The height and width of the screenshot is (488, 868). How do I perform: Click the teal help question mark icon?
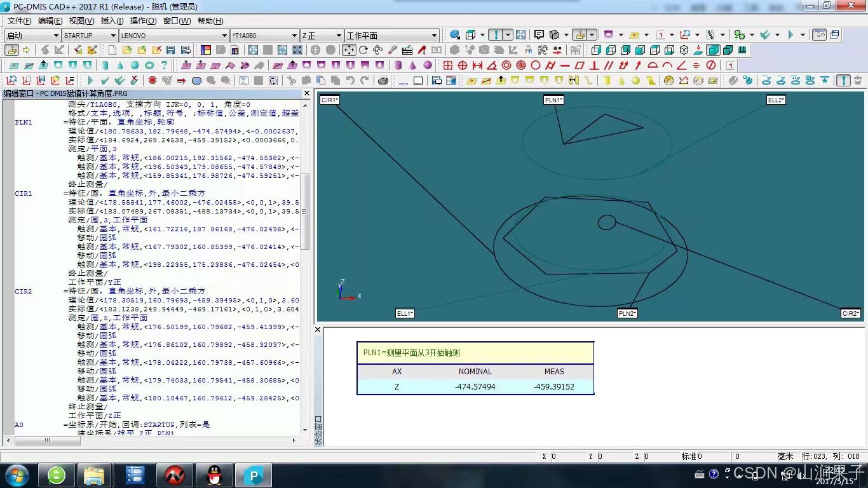pyautogui.click(x=164, y=65)
